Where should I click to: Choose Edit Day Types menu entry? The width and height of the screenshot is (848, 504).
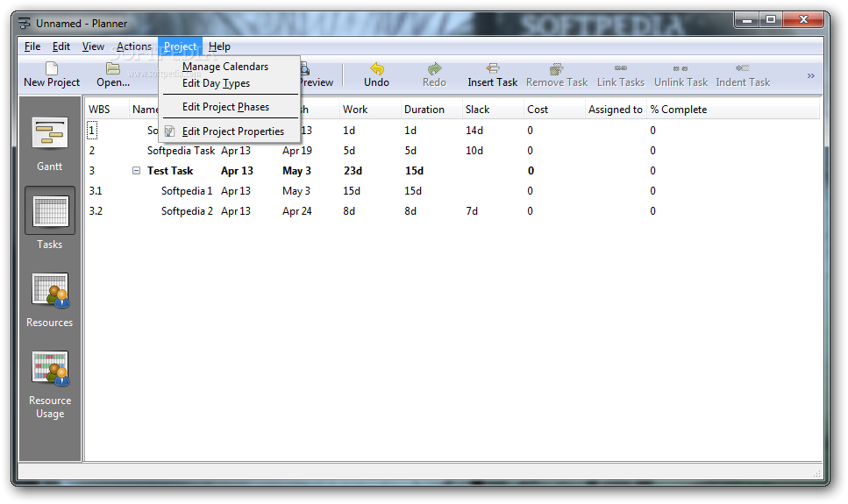(229, 83)
